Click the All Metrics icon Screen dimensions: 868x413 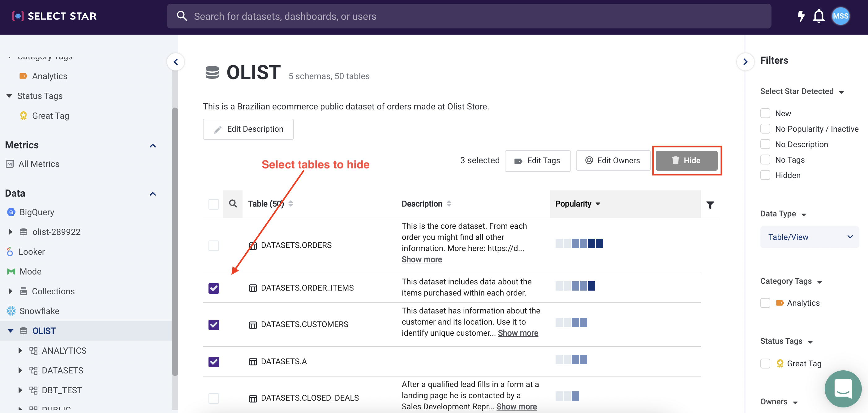pos(10,164)
